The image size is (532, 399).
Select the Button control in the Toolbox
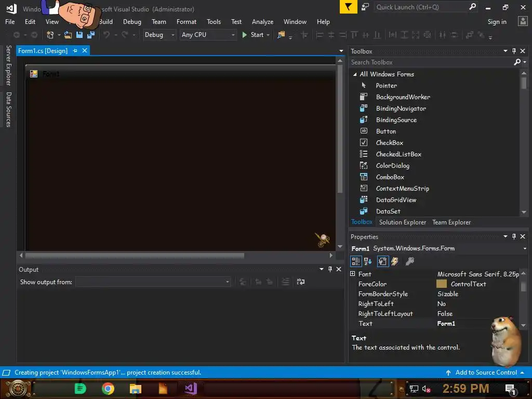coord(386,131)
